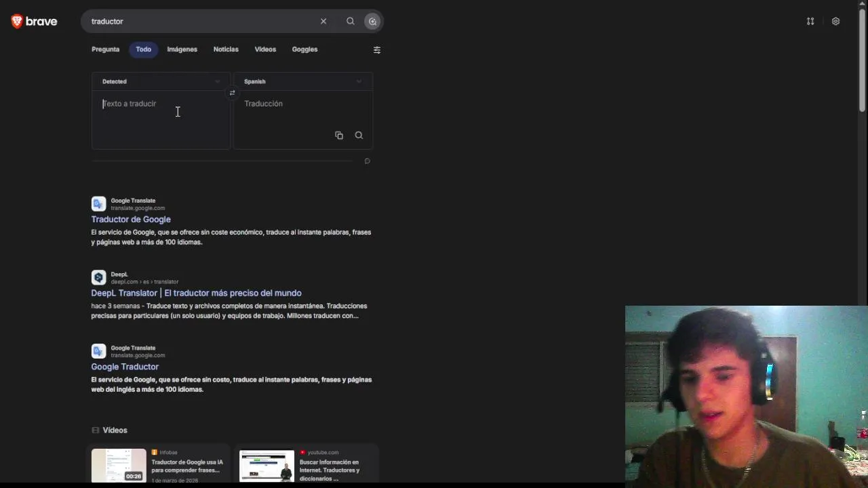Click the DeepL favicon
868x488 pixels.
98,277
